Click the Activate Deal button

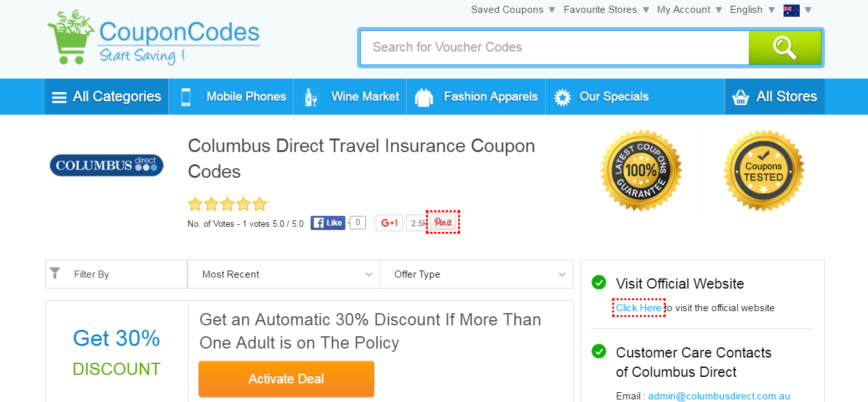click(286, 379)
